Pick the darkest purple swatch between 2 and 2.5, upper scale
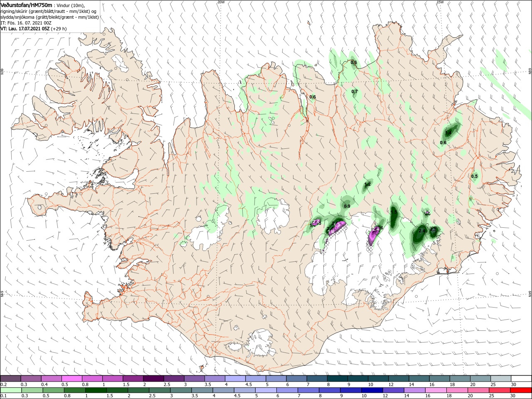The width and height of the screenshot is (532, 399). [153, 379]
